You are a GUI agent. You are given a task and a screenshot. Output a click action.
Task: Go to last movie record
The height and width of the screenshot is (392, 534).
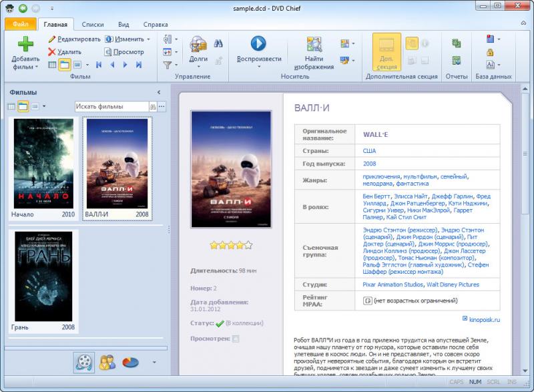tap(139, 65)
